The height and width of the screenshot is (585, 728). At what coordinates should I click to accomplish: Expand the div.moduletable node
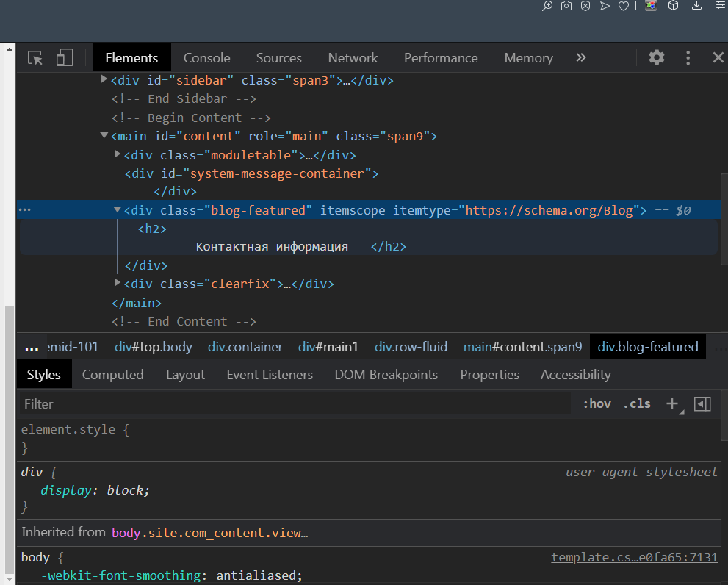(118, 154)
